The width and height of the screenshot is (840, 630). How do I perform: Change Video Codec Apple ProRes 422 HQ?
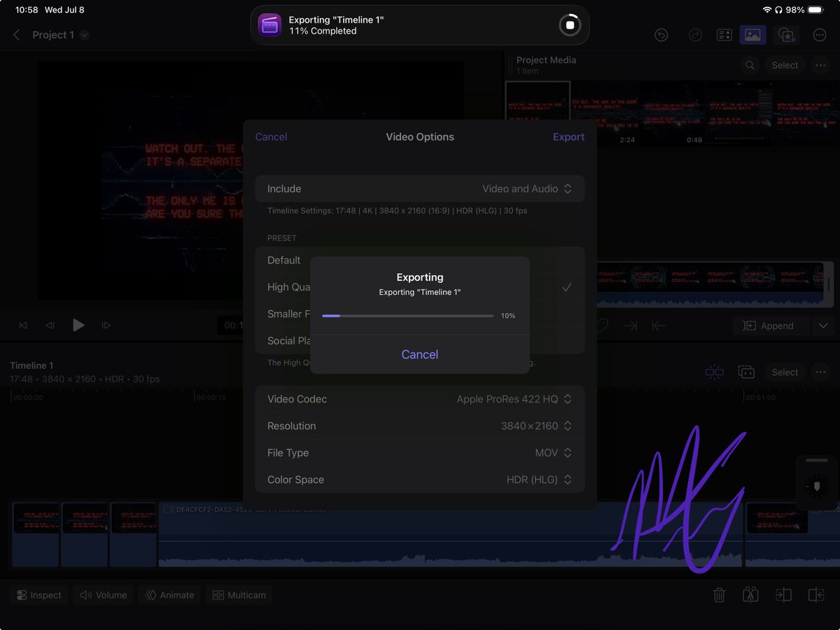(420, 399)
